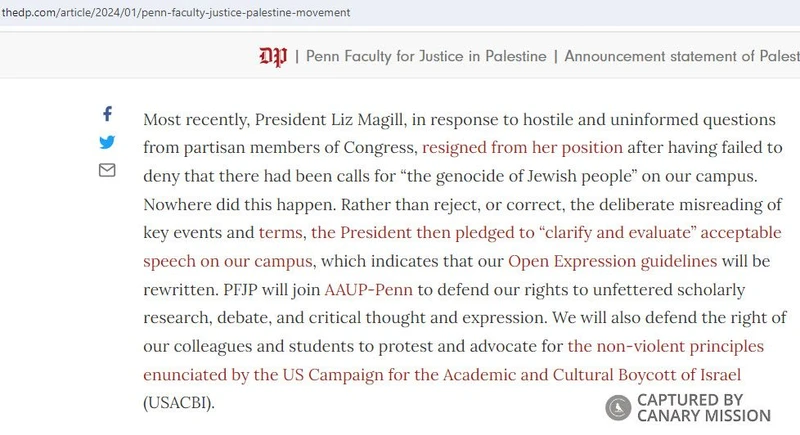Share article via Facebook icon

tap(107, 115)
